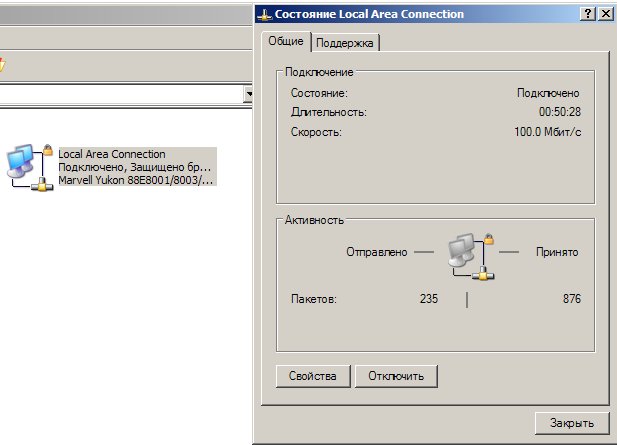Click the dialog title bar network icon
617x445 pixels.
pos(264,15)
